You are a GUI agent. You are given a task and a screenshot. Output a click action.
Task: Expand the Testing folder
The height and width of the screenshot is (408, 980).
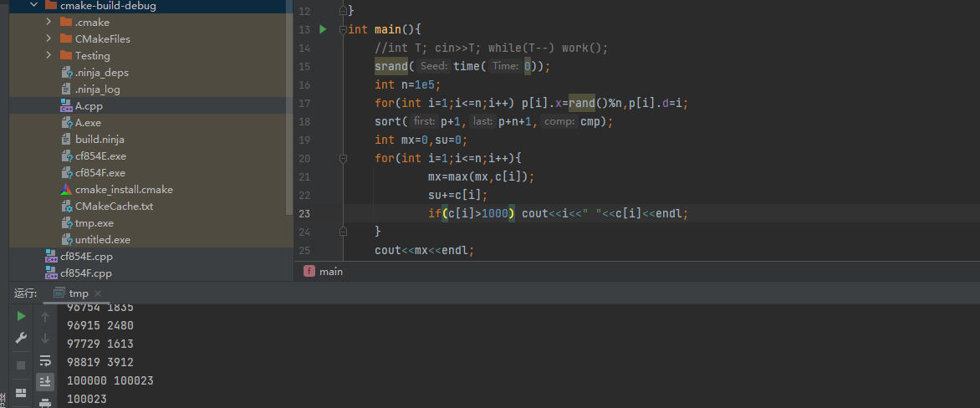coord(48,56)
